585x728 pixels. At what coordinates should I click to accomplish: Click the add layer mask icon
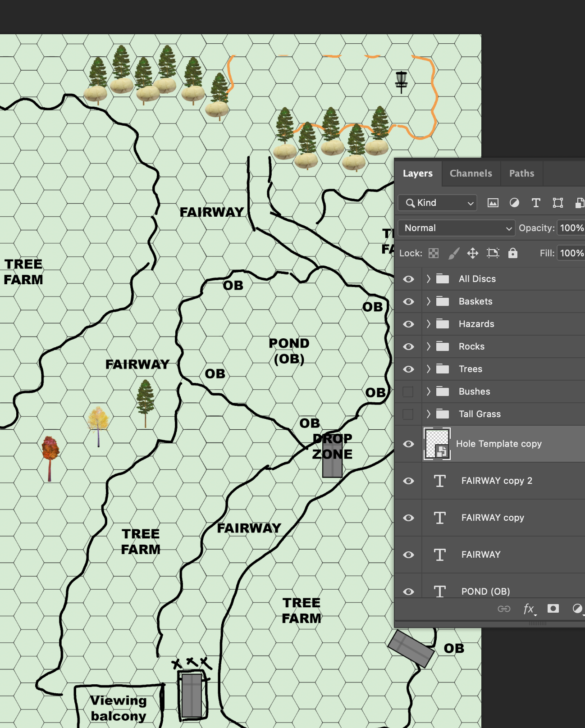coord(553,609)
